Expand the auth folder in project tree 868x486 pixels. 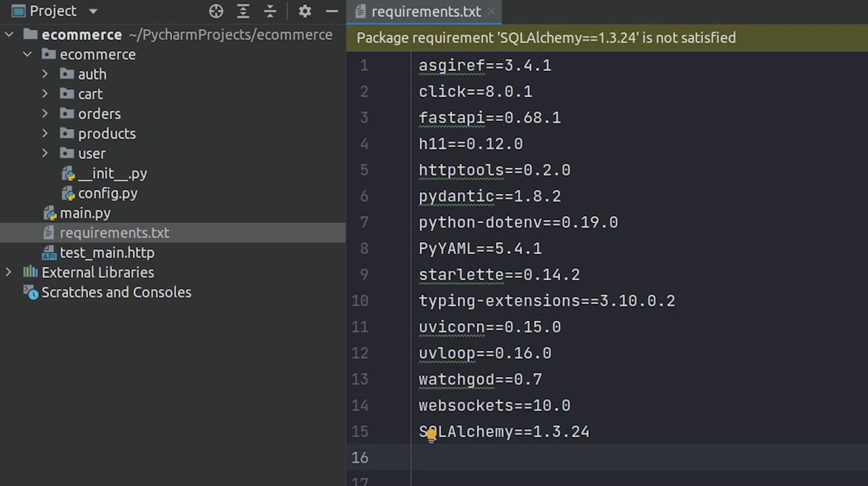coord(46,74)
